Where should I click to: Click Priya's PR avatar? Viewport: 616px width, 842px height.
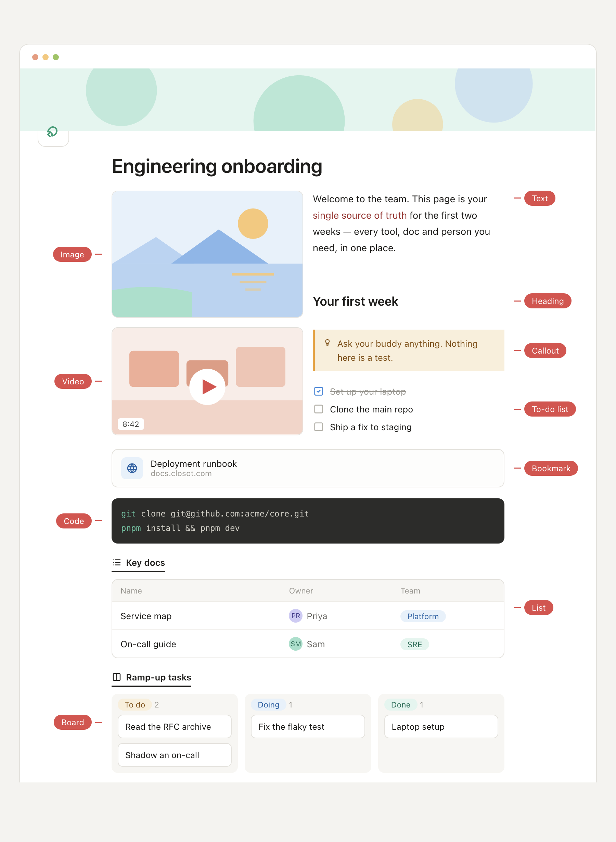pyautogui.click(x=296, y=616)
